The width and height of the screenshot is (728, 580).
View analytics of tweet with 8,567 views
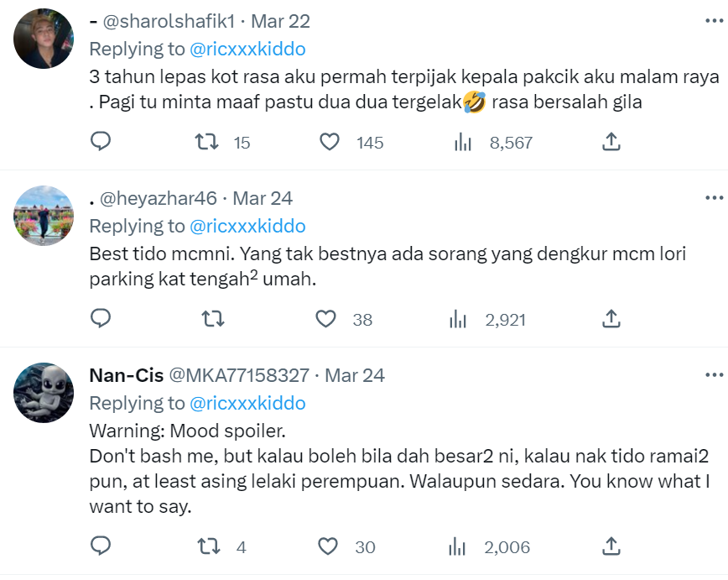tap(462, 142)
